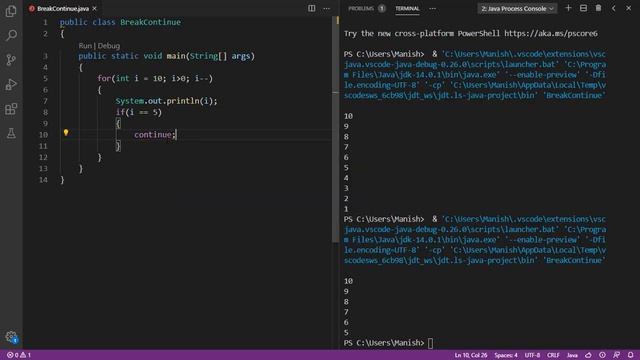Open the Manage gear menu
This screenshot has width=640, height=360.
(11, 337)
